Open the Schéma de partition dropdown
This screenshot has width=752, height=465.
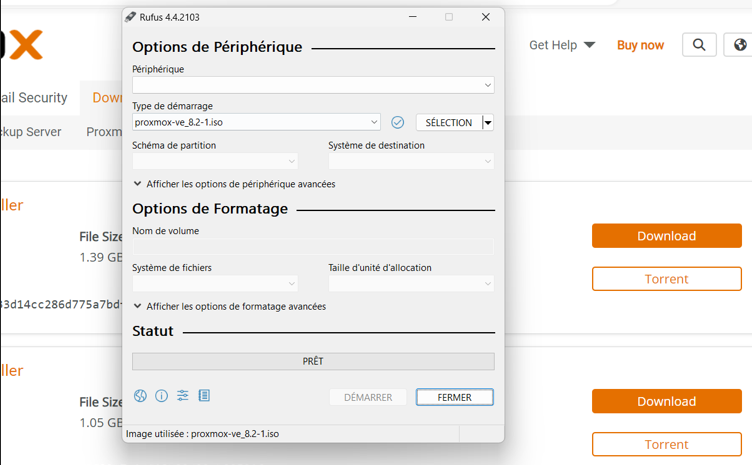(x=215, y=161)
